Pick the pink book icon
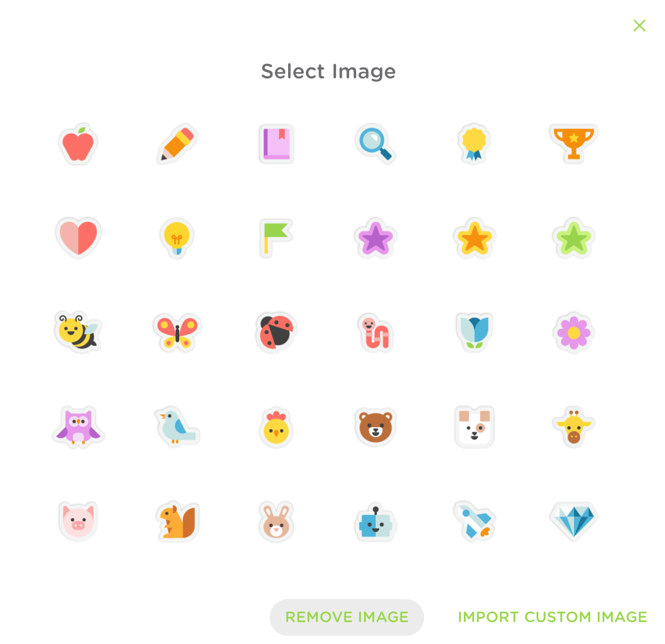This screenshot has width=665, height=644. 277,144
